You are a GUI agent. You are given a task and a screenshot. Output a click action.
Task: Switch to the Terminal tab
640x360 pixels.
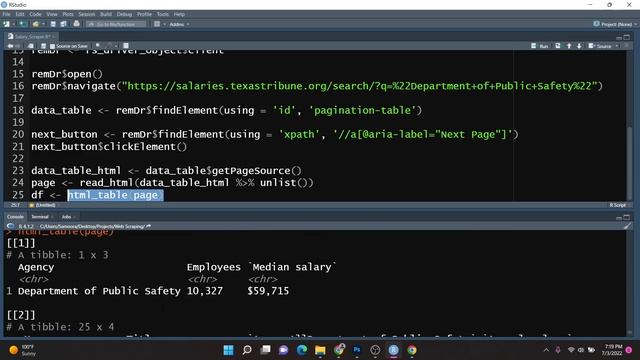tap(41, 217)
